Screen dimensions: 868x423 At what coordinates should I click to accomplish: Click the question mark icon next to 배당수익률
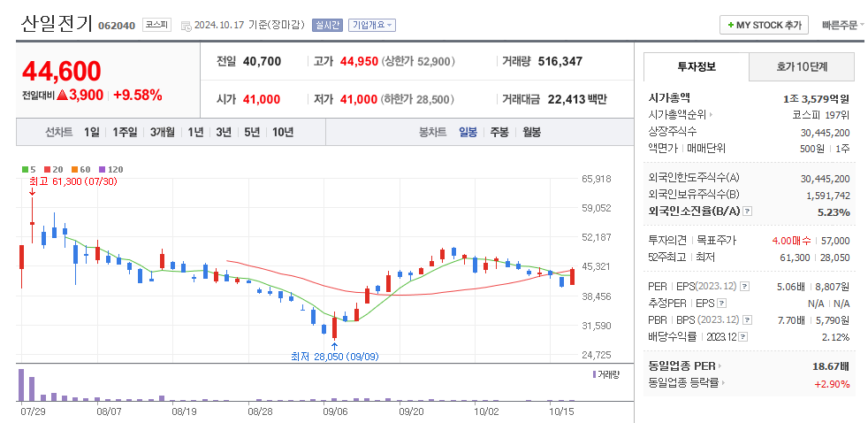[x=742, y=337]
